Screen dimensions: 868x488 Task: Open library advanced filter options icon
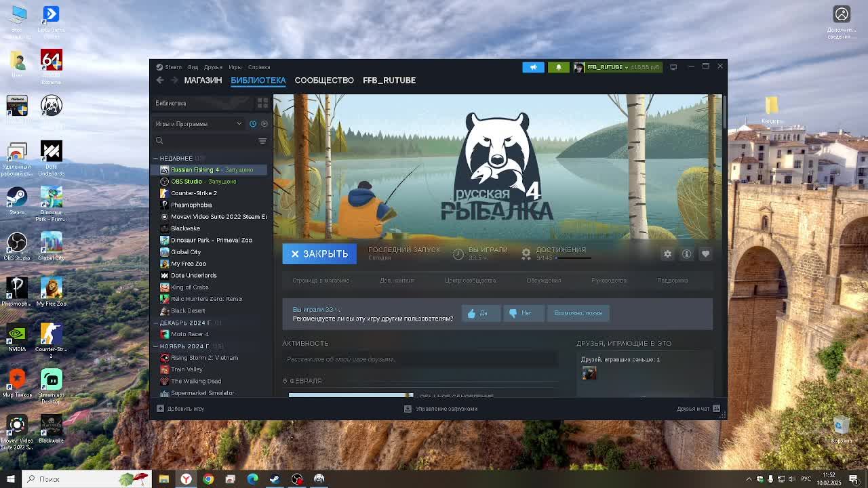coord(262,141)
